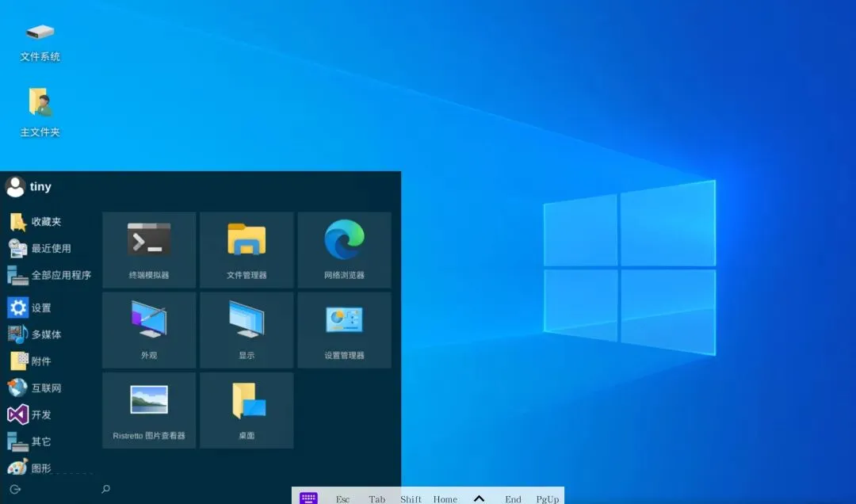Click the tiny username label

click(x=40, y=187)
